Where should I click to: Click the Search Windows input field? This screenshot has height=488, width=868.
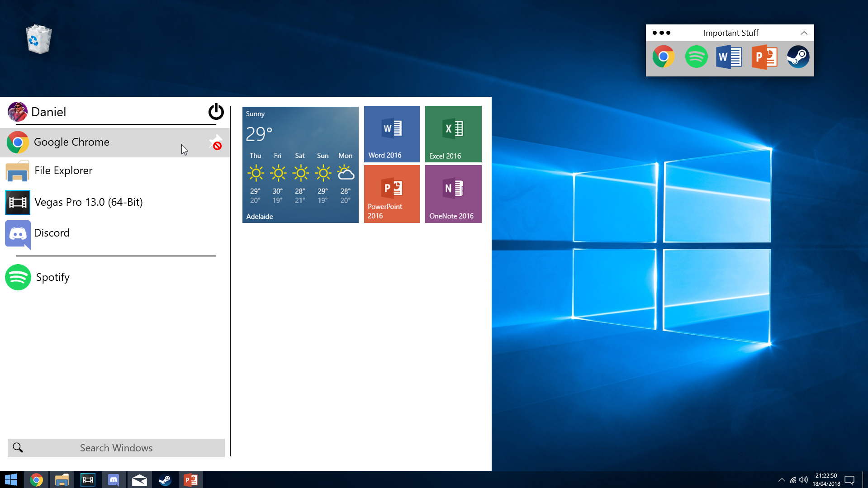pos(116,448)
